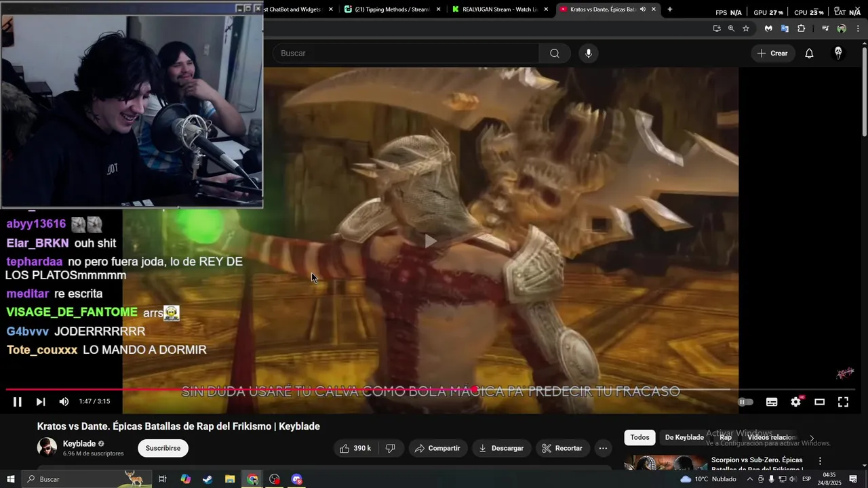Image resolution: width=868 pixels, height=488 pixels.
Task: Mute the Kratos vs Dante tab audio
Action: click(642, 9)
